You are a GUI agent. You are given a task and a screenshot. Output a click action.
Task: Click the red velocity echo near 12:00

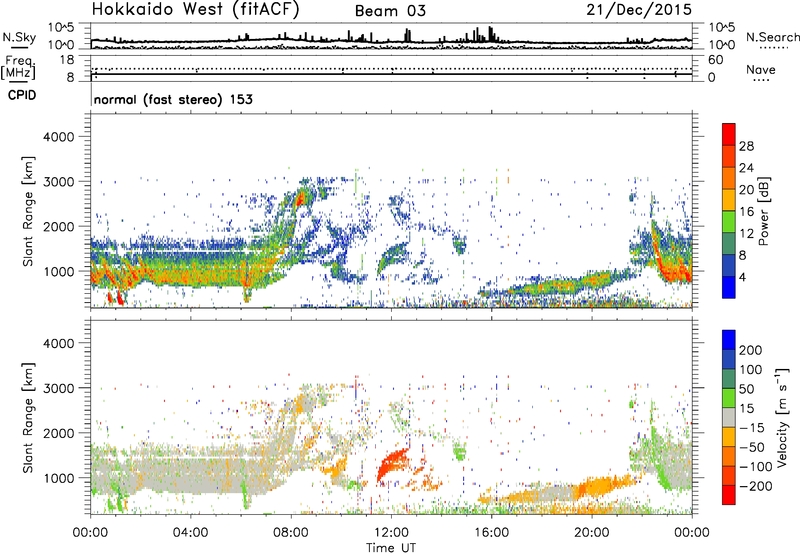(x=392, y=463)
